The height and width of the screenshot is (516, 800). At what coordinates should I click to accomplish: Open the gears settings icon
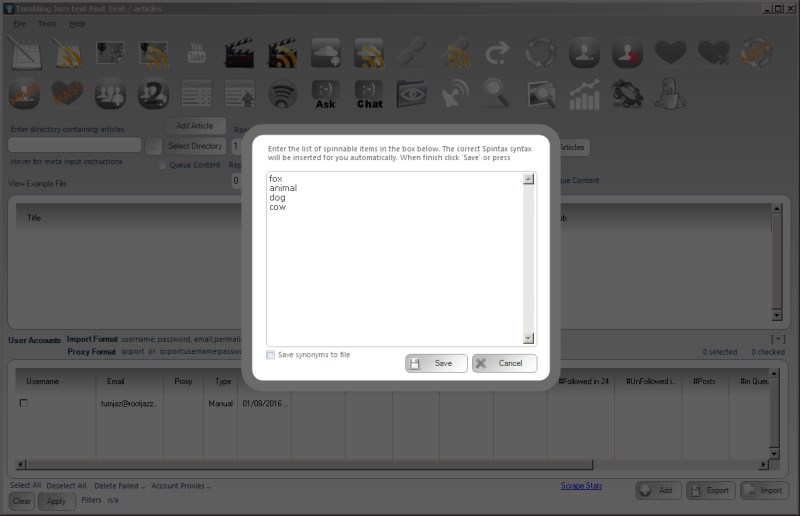tap(627, 94)
